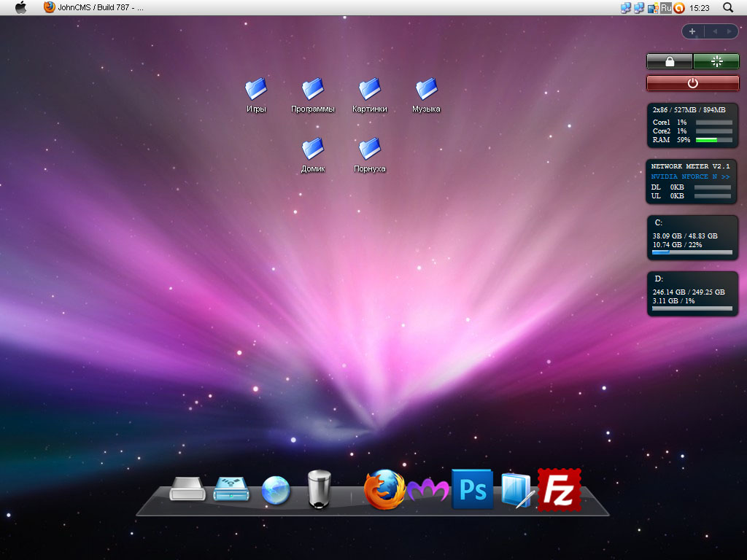Click the C: drive usage bar
Viewport: 747px width, 560px height.
pos(692,252)
